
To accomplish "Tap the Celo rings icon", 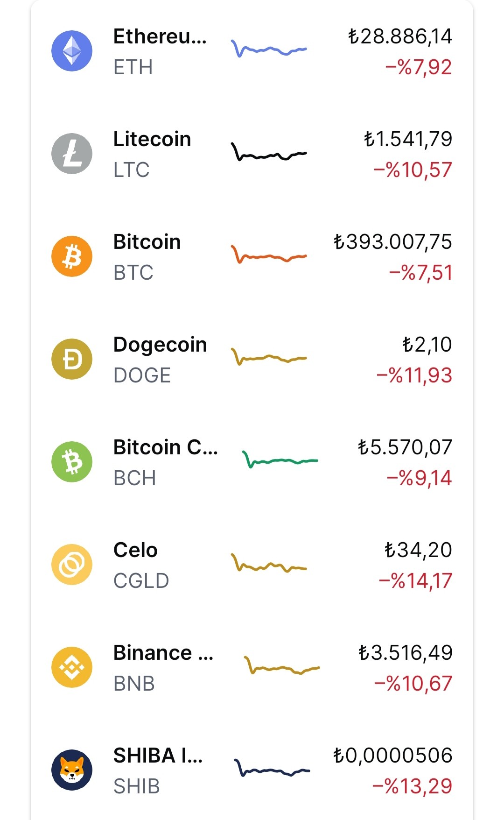I will pos(72,565).
